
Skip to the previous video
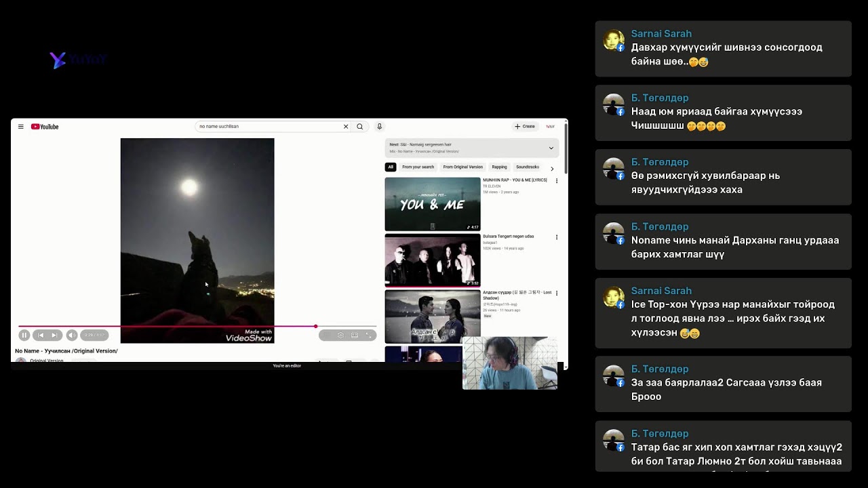click(x=41, y=335)
